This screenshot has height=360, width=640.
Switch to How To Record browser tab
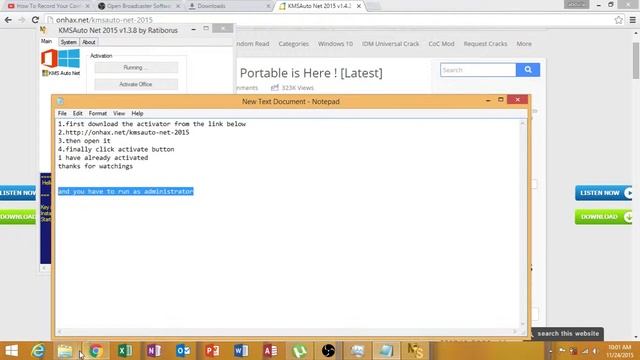(x=48, y=6)
